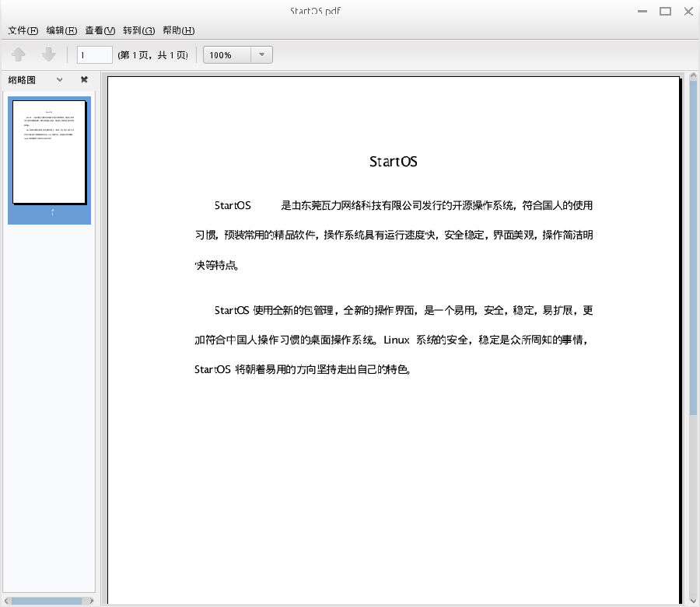
Task: Open the 文件 menu
Action: (23, 30)
